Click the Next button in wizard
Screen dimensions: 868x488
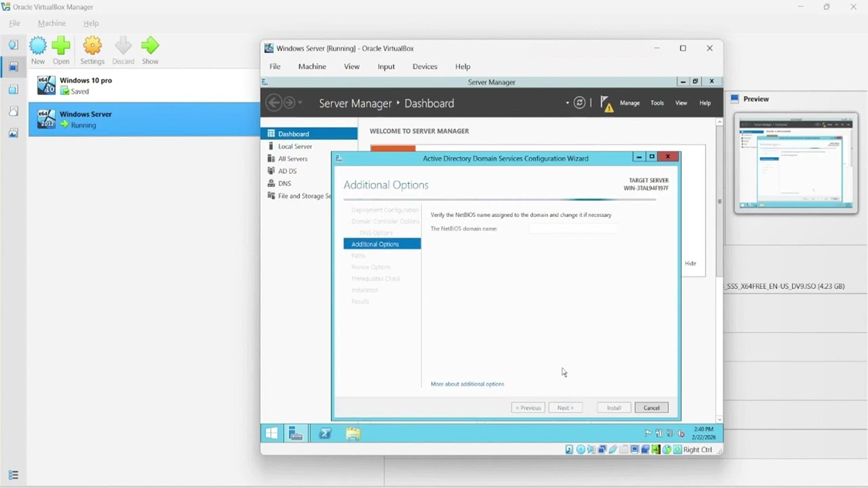566,407
